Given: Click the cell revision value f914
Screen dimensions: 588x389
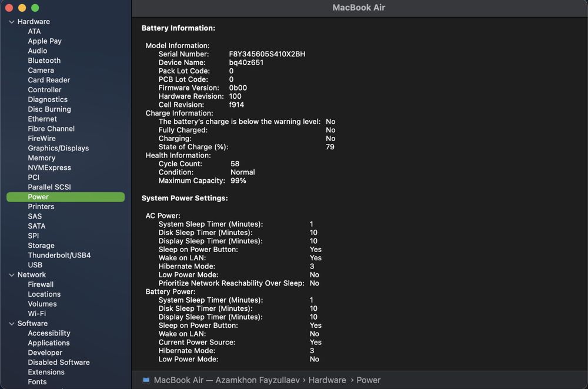Looking at the screenshot, I should point(236,105).
